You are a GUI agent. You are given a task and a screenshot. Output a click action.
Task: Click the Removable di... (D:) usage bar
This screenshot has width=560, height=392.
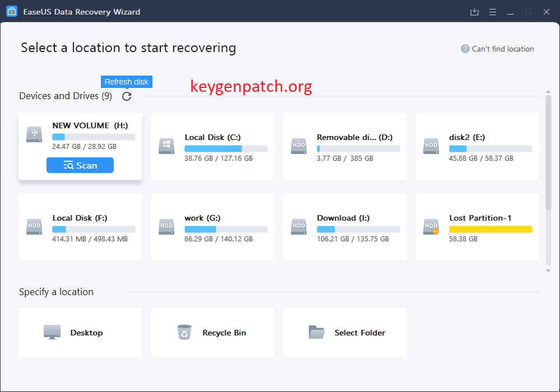click(358, 149)
